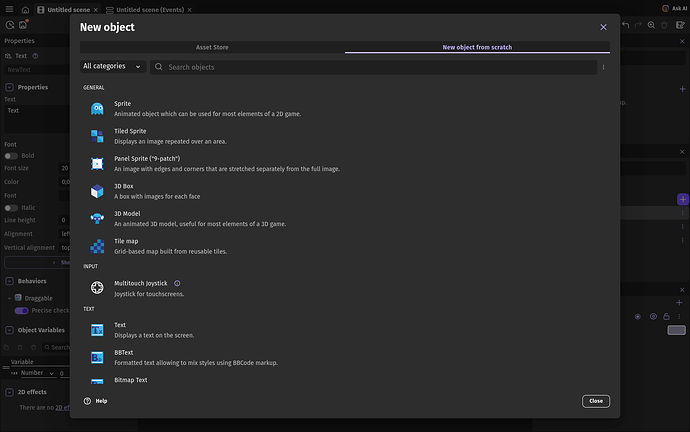Select the BBText object icon
This screenshot has width=690, height=432.
coord(97,357)
